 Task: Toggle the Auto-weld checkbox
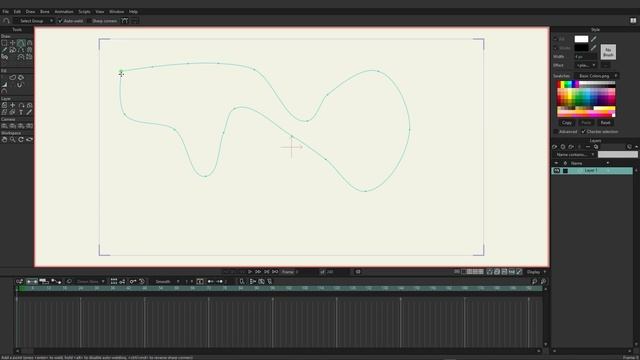60,21
